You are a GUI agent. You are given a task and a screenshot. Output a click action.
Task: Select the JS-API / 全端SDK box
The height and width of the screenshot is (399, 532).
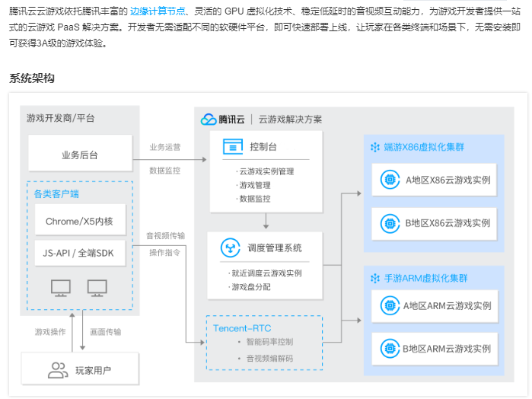coord(80,254)
